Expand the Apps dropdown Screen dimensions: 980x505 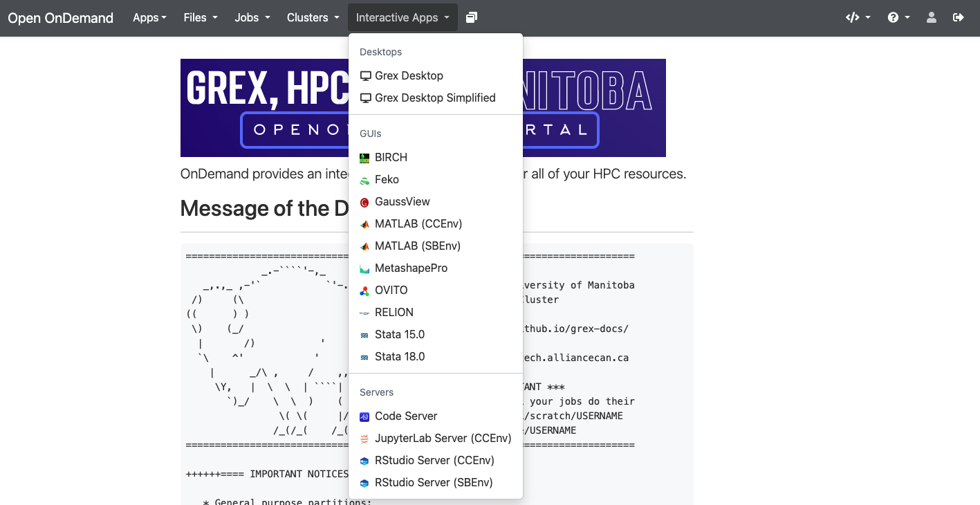[x=150, y=17]
